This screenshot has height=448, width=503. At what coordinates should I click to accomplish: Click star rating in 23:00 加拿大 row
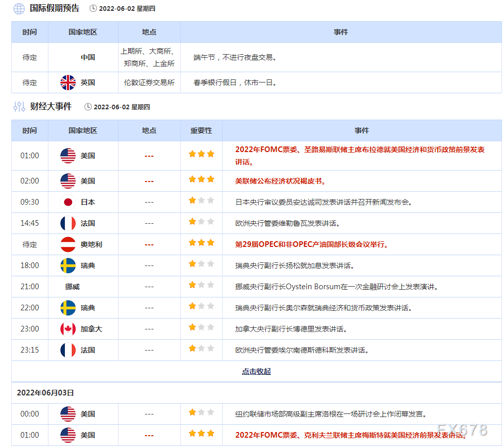pos(202,327)
